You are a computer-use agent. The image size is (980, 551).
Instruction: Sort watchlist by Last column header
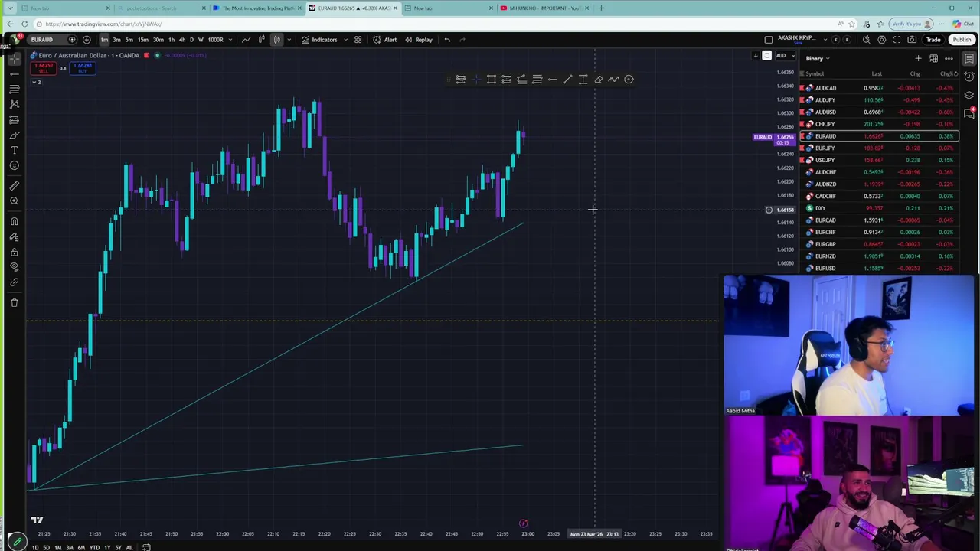click(x=877, y=74)
